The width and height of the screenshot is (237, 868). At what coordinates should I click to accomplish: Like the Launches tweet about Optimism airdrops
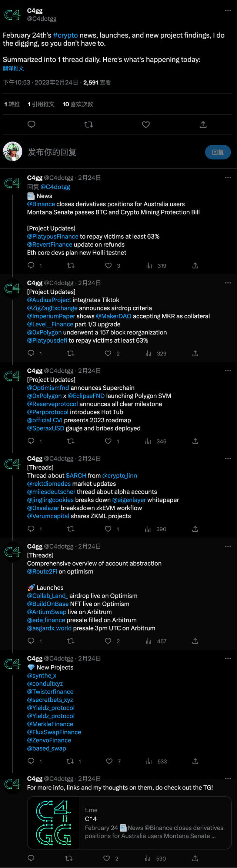(x=108, y=641)
